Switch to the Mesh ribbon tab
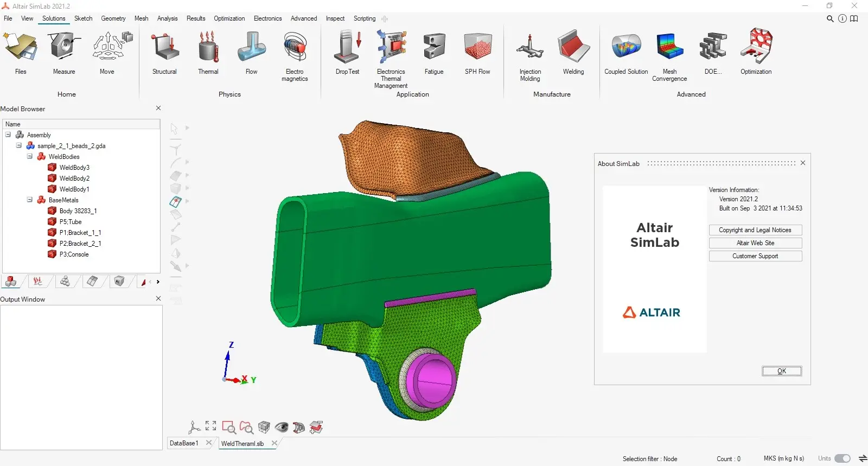This screenshot has width=868, height=466. pyautogui.click(x=142, y=18)
